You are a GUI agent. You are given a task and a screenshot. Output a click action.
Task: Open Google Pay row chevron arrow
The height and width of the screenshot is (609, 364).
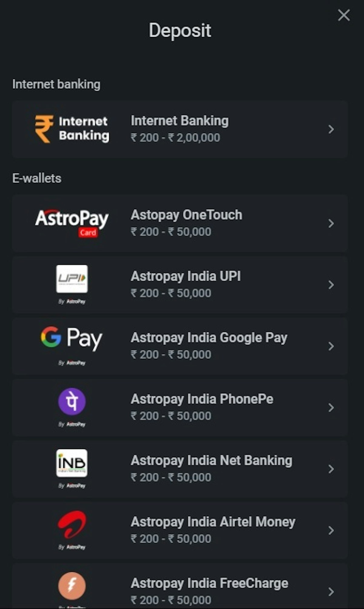331,346
